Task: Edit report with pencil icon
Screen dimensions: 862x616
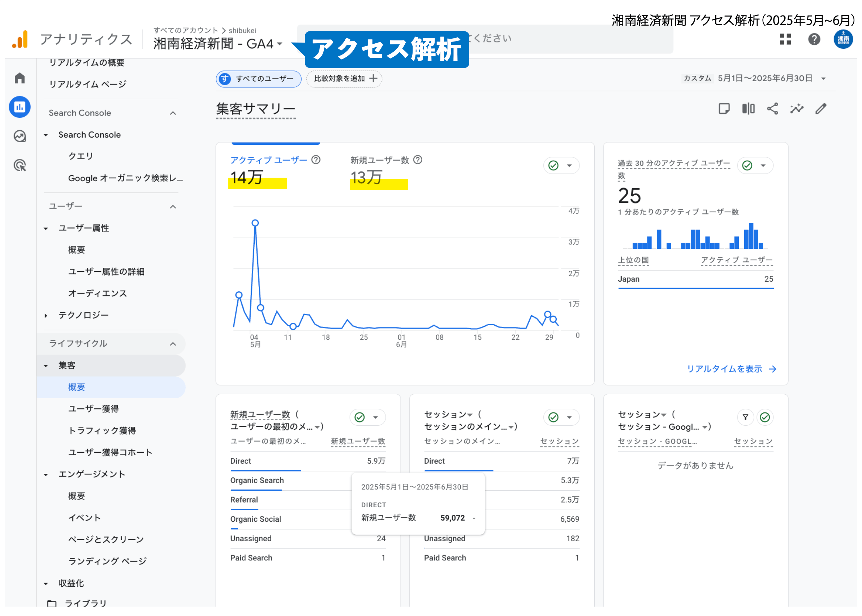Action: (822, 109)
